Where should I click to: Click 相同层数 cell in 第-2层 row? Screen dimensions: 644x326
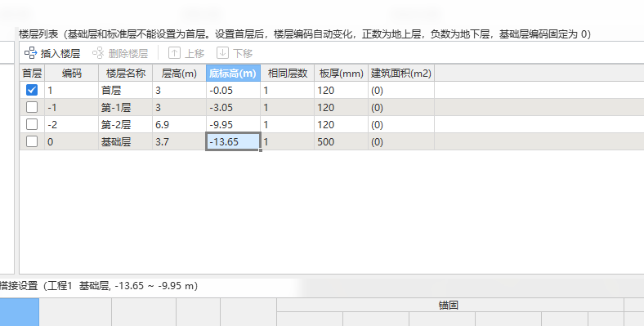point(287,125)
